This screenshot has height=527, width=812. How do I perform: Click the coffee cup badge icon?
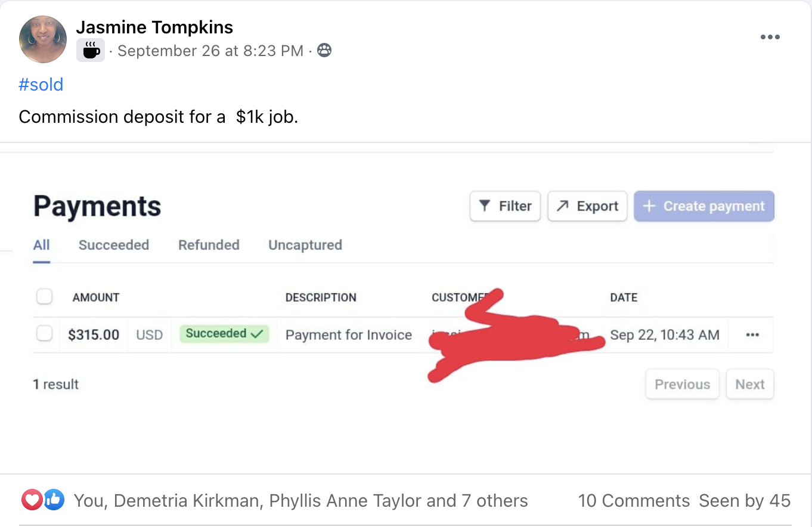pyautogui.click(x=91, y=51)
